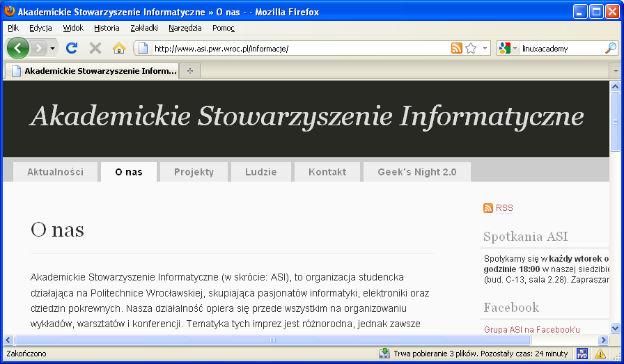The image size is (624, 364).
Task: Go to the Home page icon
Action: (118, 48)
